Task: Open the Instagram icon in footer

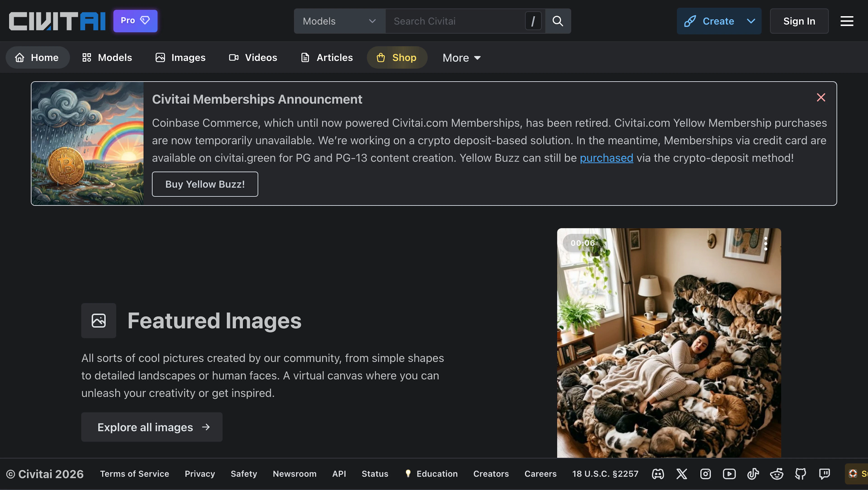Action: click(705, 474)
